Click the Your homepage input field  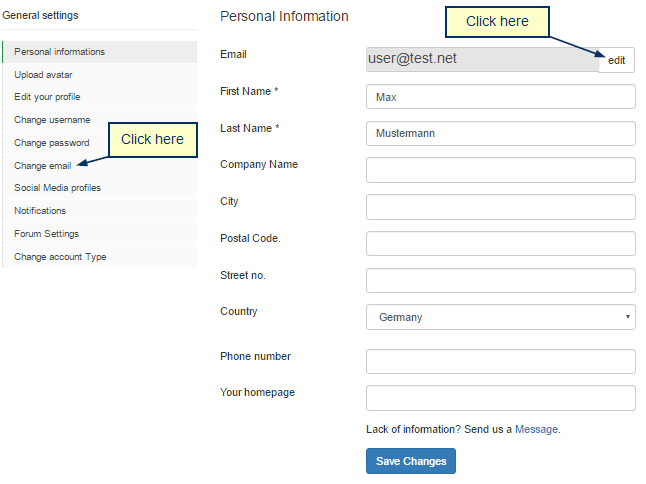point(501,398)
